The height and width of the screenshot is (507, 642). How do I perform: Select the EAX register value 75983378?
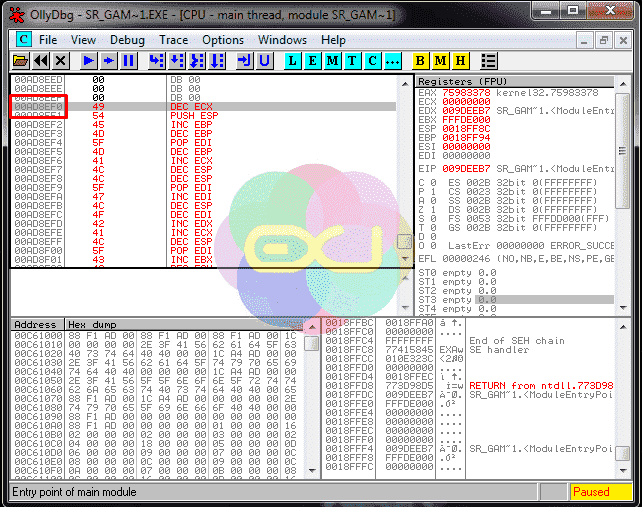coord(466,93)
